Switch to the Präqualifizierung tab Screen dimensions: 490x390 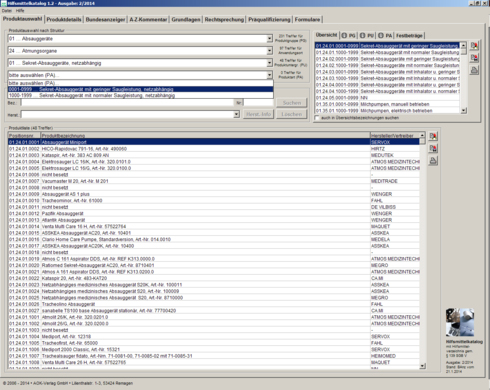point(269,20)
